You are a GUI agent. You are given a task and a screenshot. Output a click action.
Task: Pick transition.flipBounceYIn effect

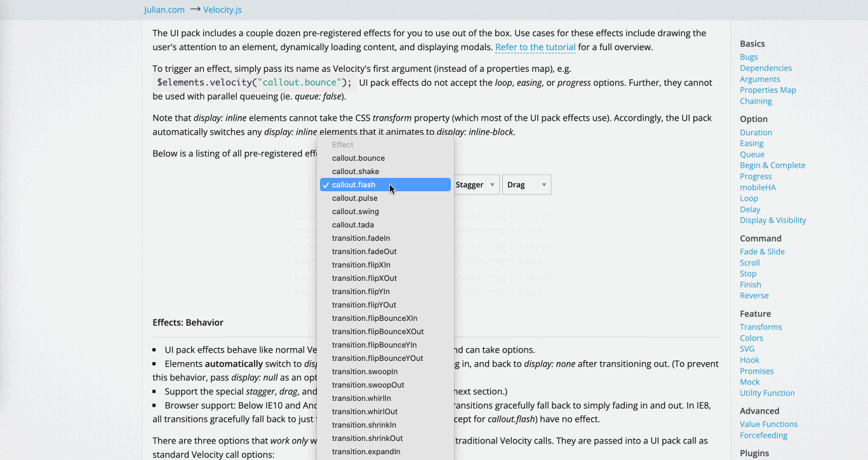tap(385, 345)
